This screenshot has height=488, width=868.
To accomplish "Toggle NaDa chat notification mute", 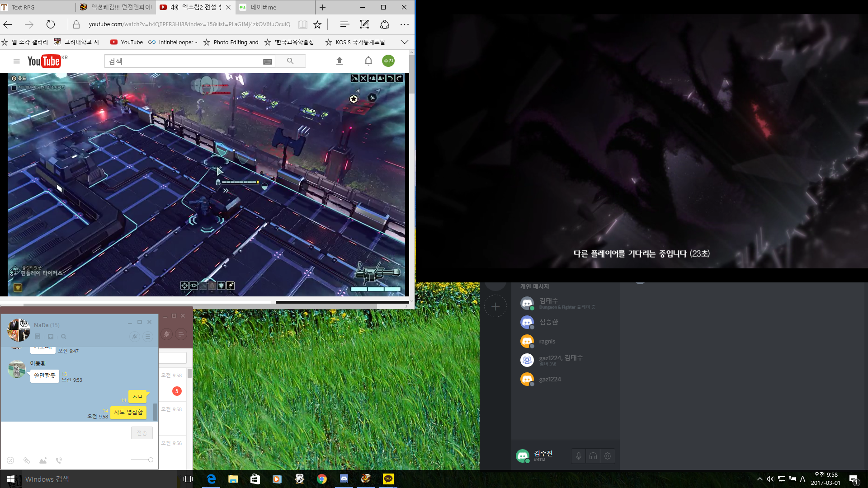I will pyautogui.click(x=135, y=337).
